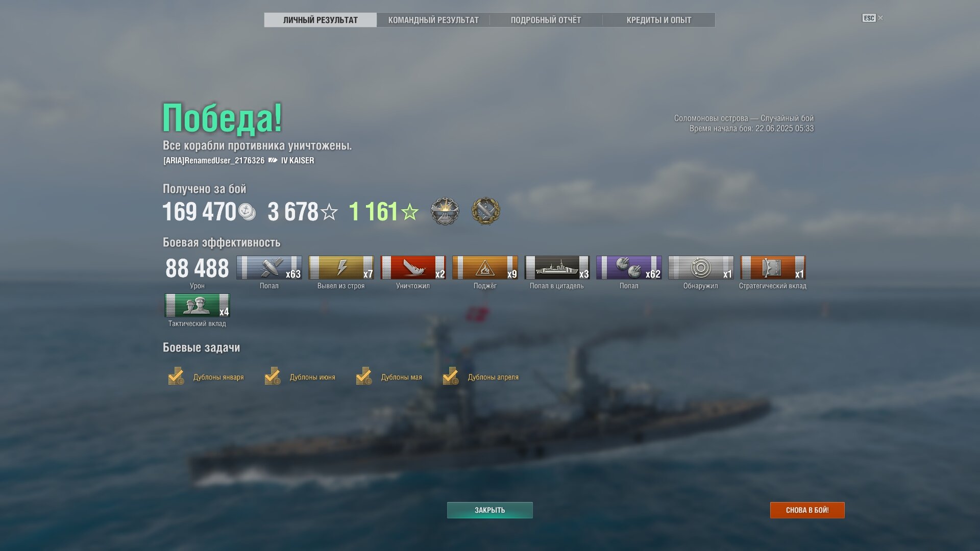The height and width of the screenshot is (551, 980).
Task: Click the 'Обнаружил' spotted ribbon
Action: (701, 268)
